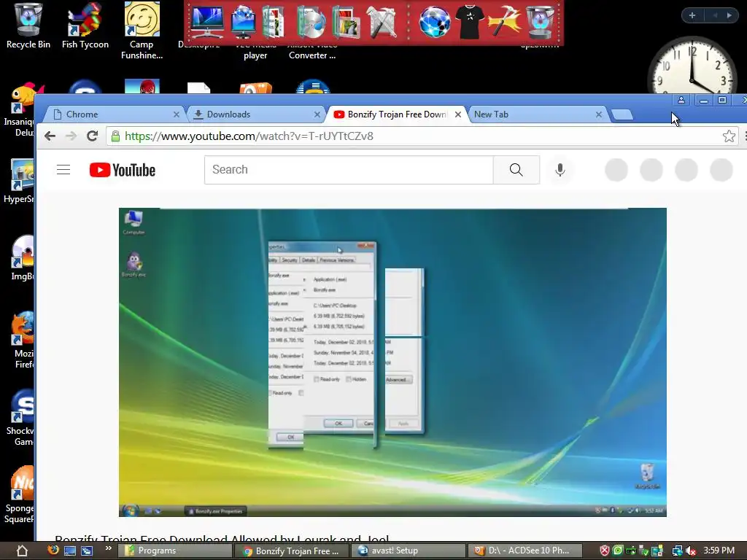Click the blue network globe dock icon
This screenshot has width=747, height=560.
point(435,22)
